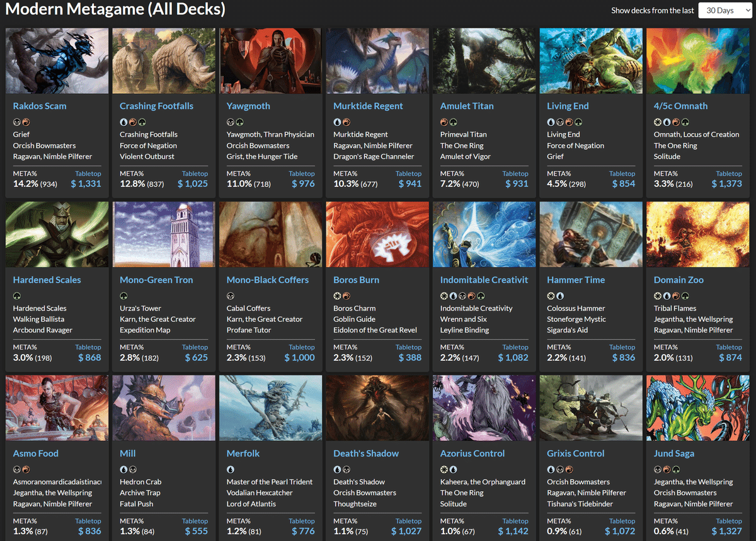Click the Mono-Black Coffers black mana icon
This screenshot has width=756, height=541.
click(x=231, y=296)
